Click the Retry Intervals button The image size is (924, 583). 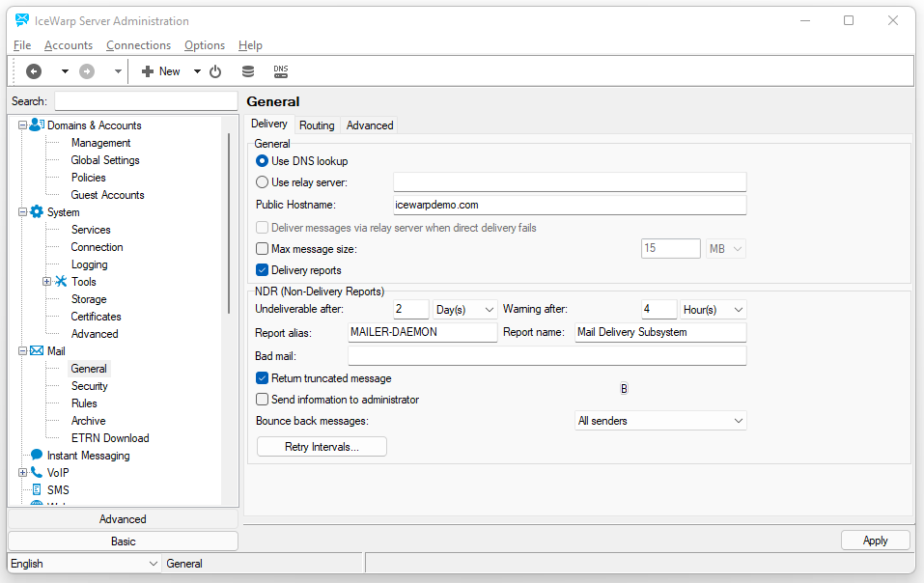(322, 446)
